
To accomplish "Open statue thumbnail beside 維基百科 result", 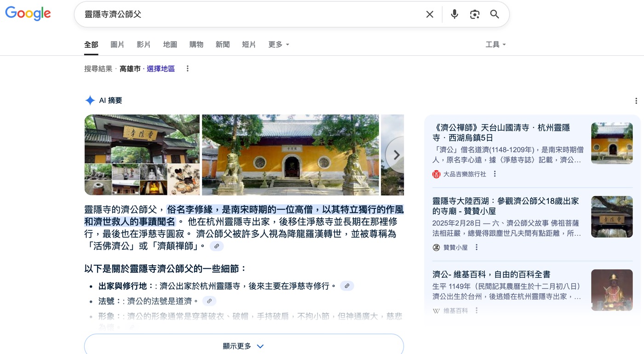I will pyautogui.click(x=612, y=290).
